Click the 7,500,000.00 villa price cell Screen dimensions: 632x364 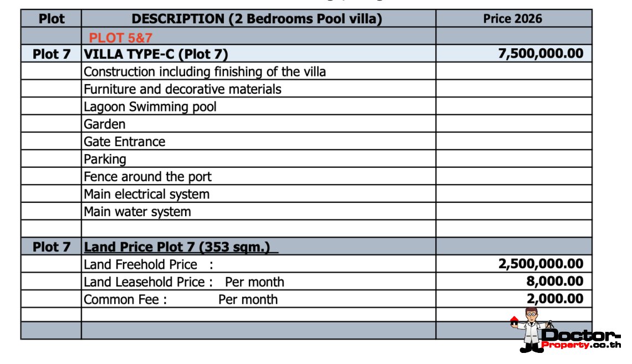click(x=541, y=54)
